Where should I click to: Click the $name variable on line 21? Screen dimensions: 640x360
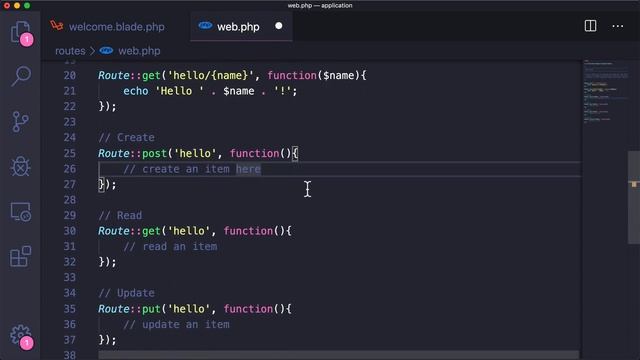pos(239,91)
